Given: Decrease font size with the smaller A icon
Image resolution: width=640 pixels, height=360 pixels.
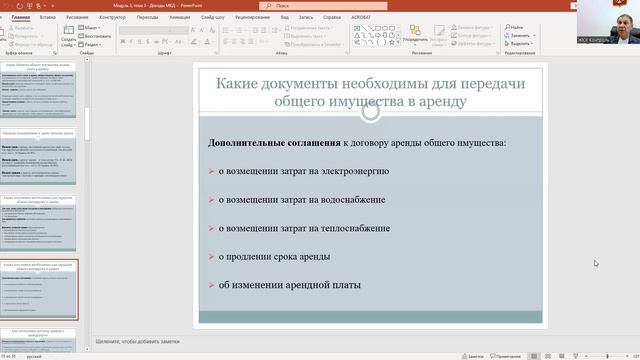Looking at the screenshot, I should pyautogui.click(x=202, y=30).
